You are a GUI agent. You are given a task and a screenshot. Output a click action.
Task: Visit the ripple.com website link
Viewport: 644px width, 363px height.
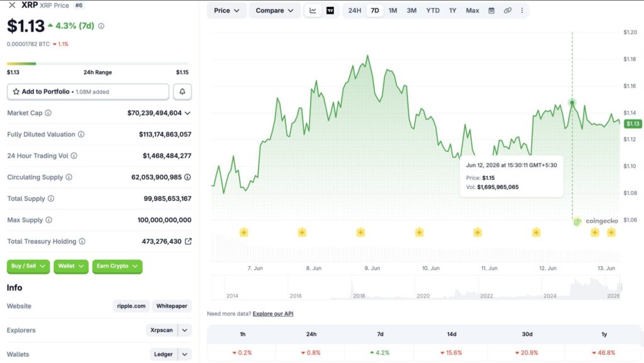[x=131, y=306]
